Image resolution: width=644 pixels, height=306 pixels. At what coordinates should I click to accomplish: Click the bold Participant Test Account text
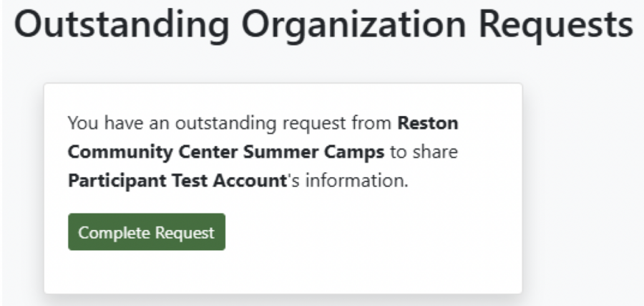click(177, 181)
